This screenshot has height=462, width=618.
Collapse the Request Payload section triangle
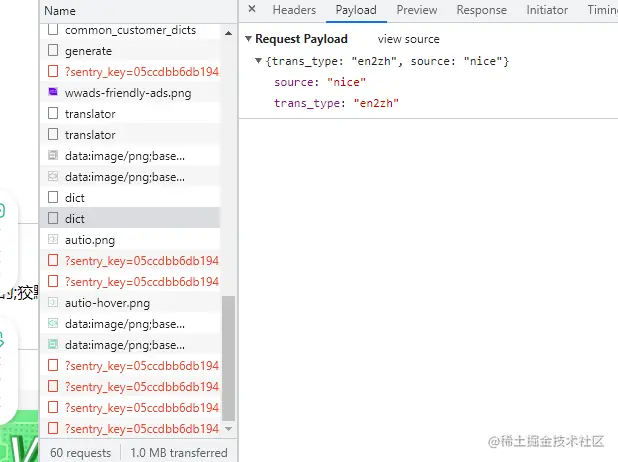coord(248,39)
